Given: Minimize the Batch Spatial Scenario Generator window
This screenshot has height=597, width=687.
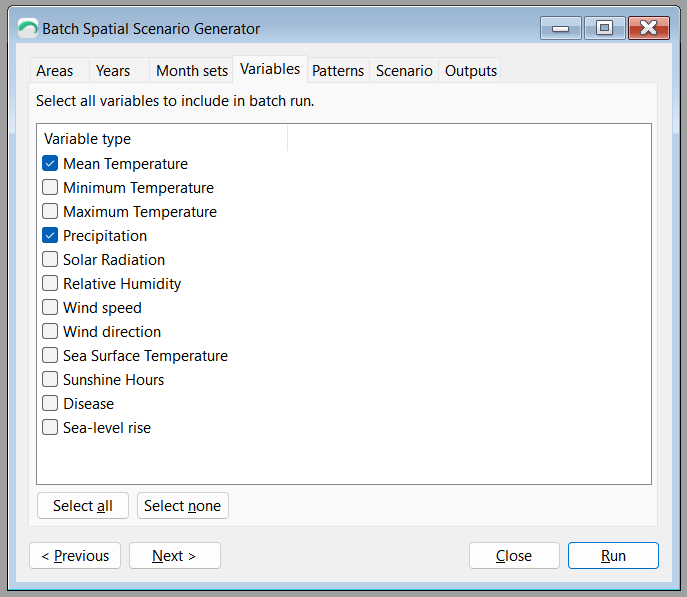Looking at the screenshot, I should [560, 28].
